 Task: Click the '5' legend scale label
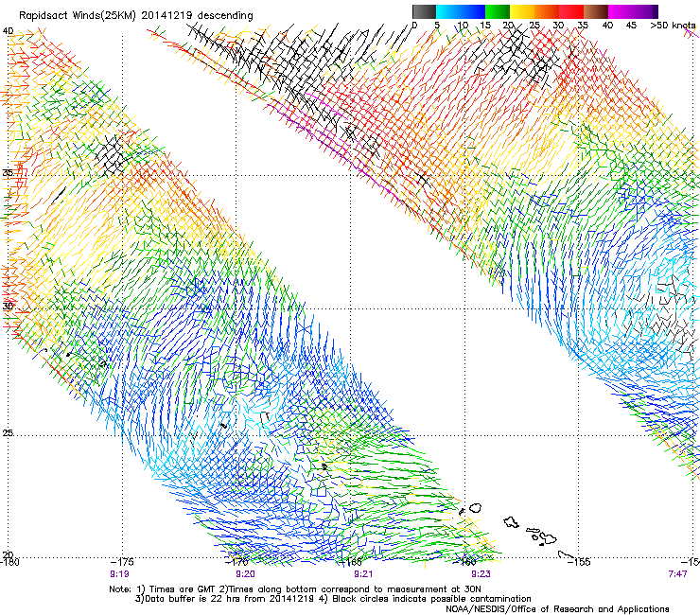pos(437,26)
